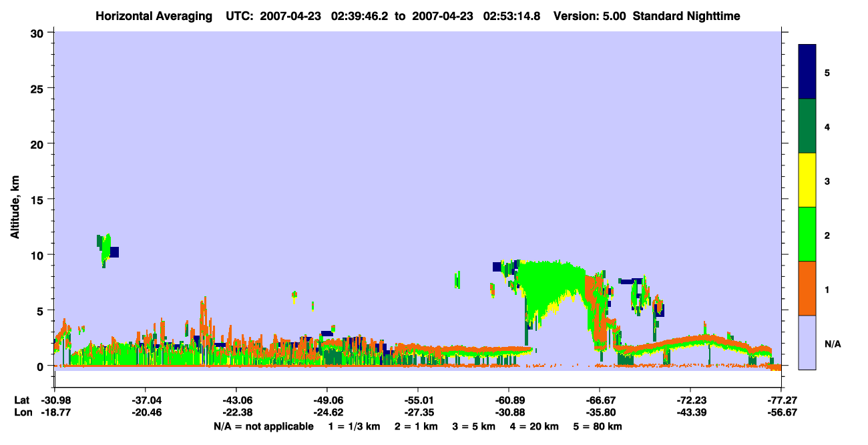The width and height of the screenshot is (868, 445).
Task: Click latitude value -37.04
Action: click(145, 400)
